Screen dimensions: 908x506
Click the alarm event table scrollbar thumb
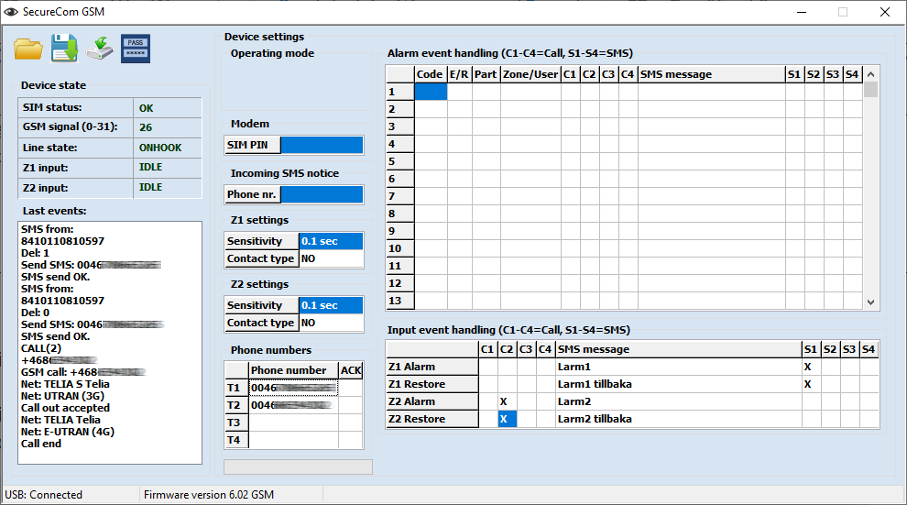point(871,90)
